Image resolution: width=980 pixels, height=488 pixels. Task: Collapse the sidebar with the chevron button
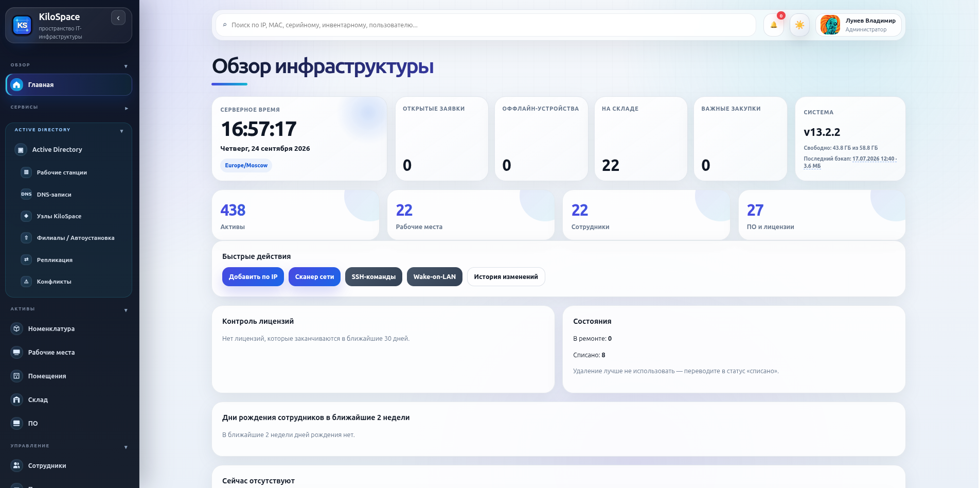pyautogui.click(x=118, y=18)
